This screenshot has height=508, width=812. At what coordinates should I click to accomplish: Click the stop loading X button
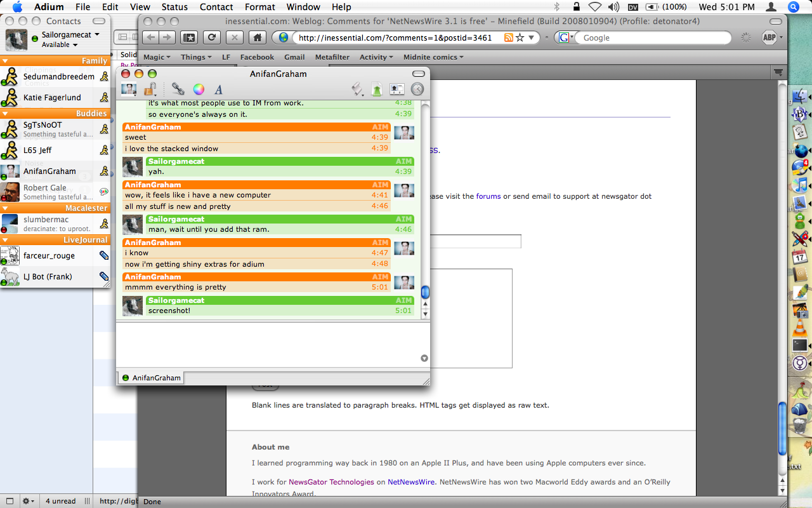click(234, 37)
